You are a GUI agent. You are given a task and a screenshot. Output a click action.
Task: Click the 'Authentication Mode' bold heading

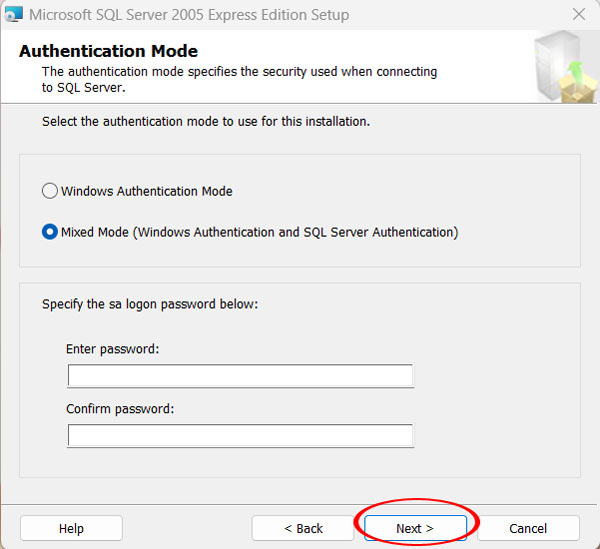click(108, 51)
